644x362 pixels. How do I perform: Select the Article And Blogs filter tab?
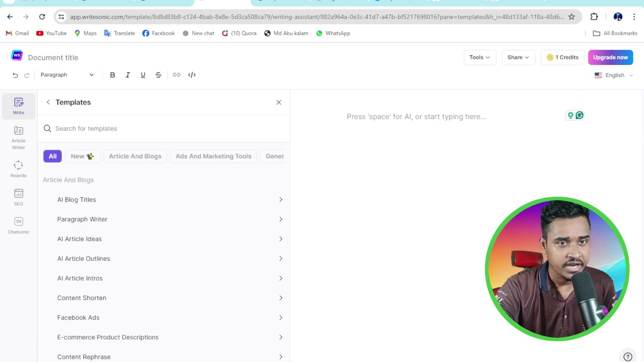click(135, 156)
